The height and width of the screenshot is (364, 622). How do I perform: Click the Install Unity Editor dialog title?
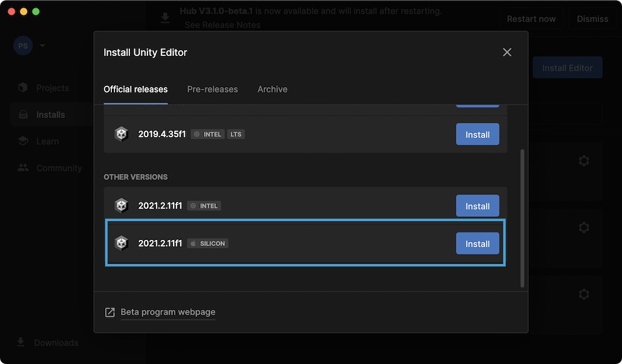coord(145,52)
